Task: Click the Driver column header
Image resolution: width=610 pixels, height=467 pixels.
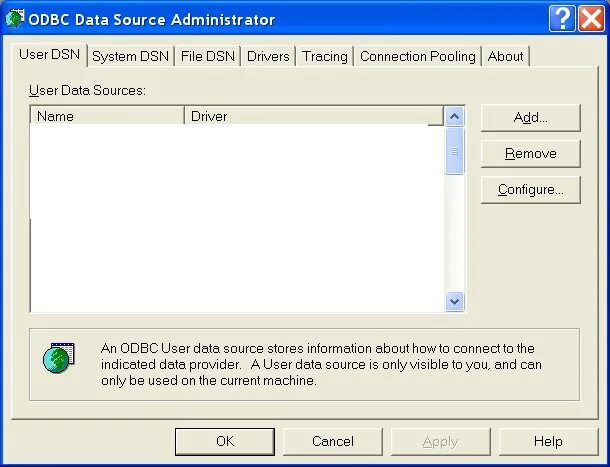Action: click(x=311, y=116)
